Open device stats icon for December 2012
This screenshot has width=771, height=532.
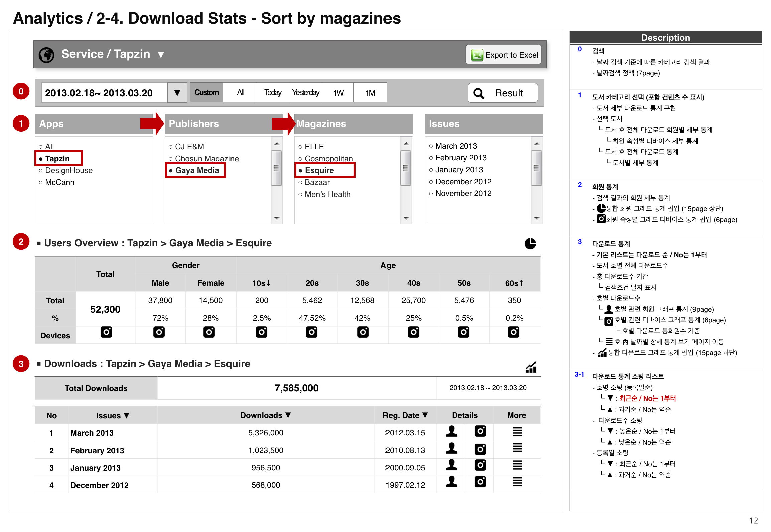(480, 482)
